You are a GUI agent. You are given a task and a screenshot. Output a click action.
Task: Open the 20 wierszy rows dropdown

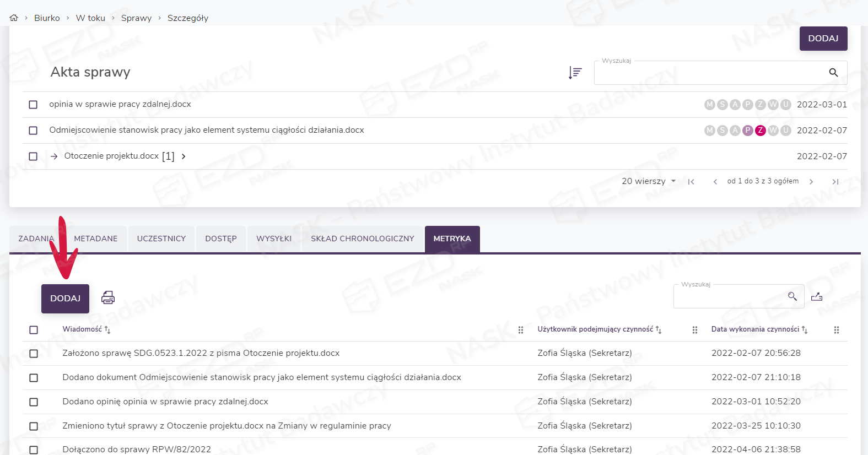click(649, 181)
